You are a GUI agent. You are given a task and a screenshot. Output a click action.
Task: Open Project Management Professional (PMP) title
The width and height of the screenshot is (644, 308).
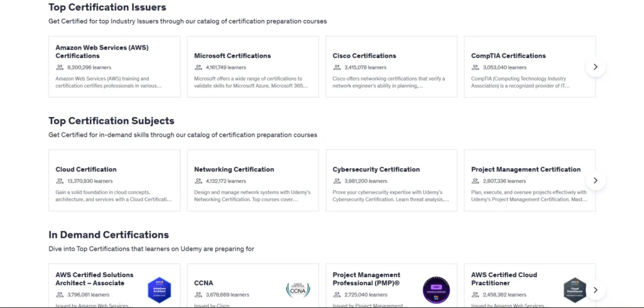click(367, 279)
